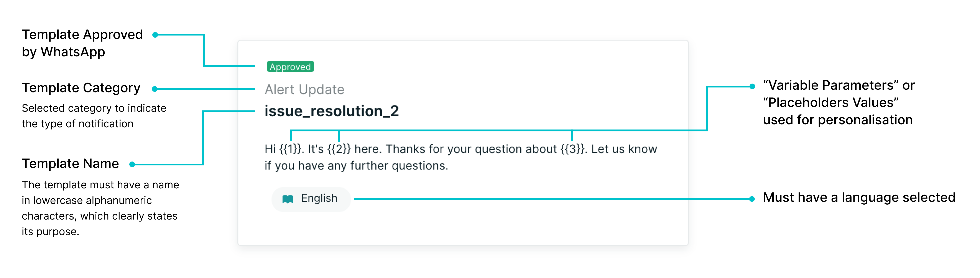The height and width of the screenshot is (278, 980).
Task: Click the issue_resolution_2 template name
Action: point(332,111)
